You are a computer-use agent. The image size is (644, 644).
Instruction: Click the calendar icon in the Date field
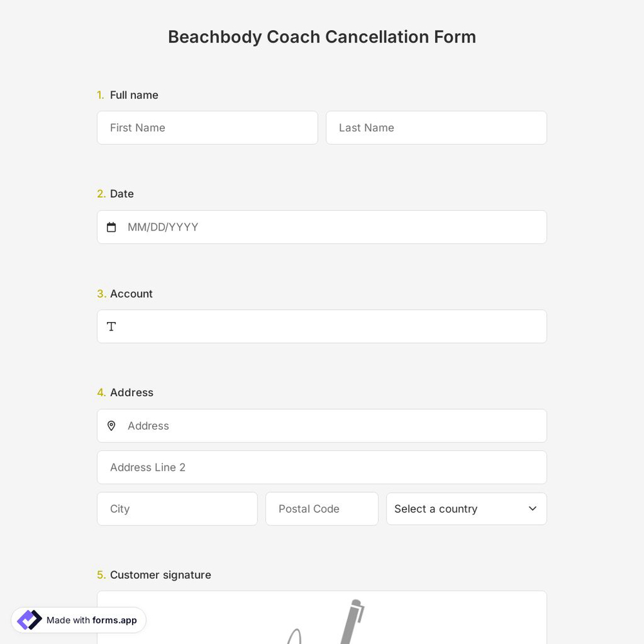[x=111, y=227]
